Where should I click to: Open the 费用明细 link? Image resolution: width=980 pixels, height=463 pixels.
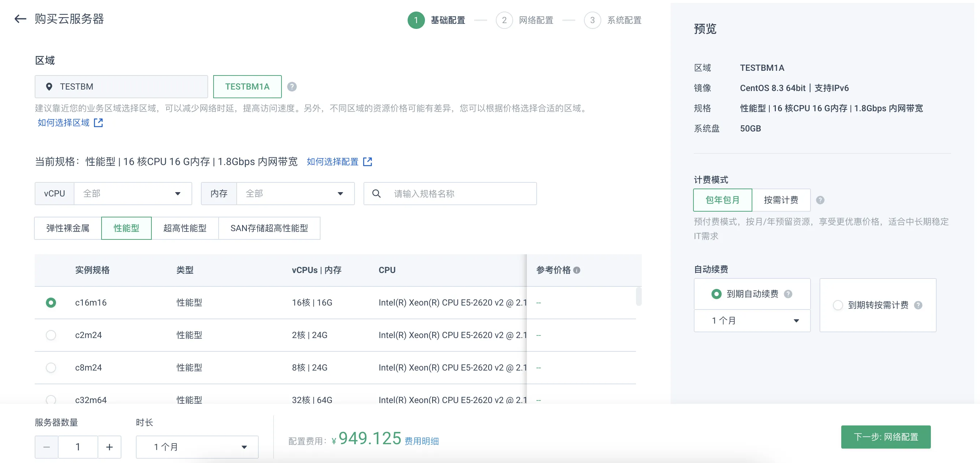(421, 441)
